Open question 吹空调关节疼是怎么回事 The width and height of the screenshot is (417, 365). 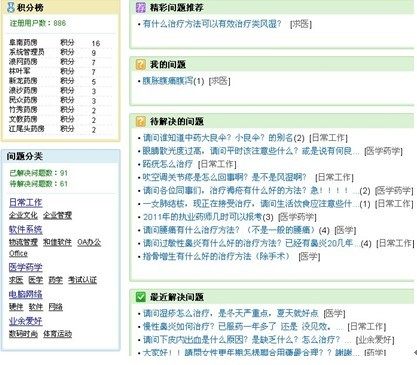coord(224,177)
